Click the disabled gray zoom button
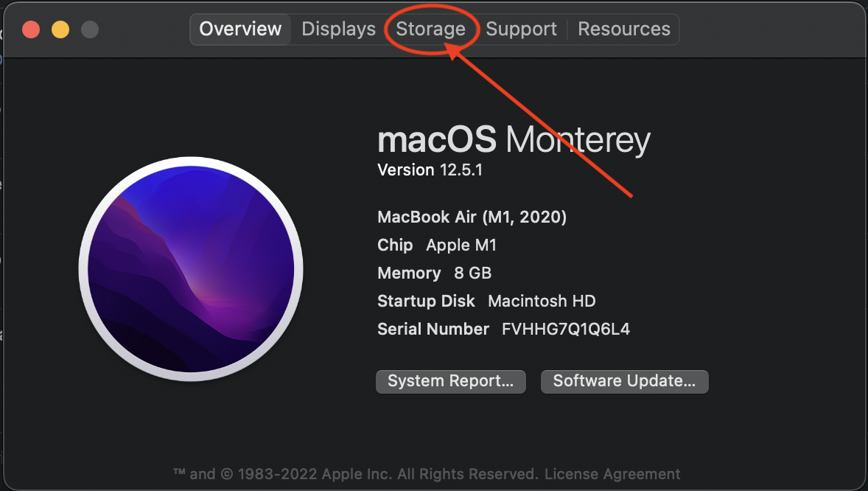This screenshot has width=868, height=491. click(90, 29)
